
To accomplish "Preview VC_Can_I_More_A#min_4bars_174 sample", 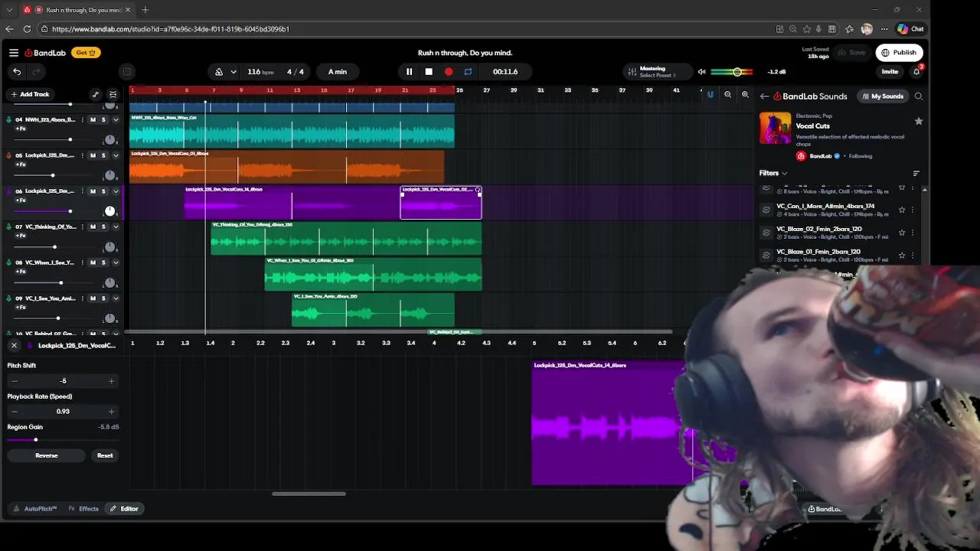I will 766,210.
